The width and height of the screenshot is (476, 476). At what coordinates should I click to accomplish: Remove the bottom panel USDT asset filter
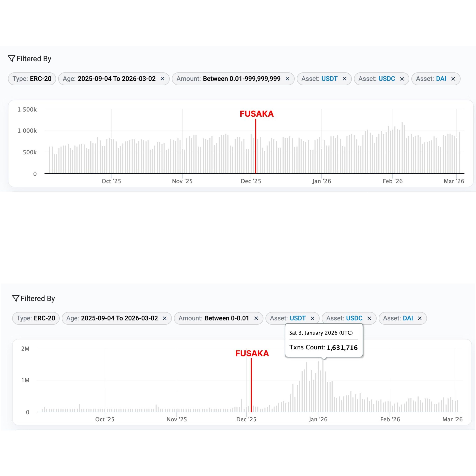(x=312, y=318)
